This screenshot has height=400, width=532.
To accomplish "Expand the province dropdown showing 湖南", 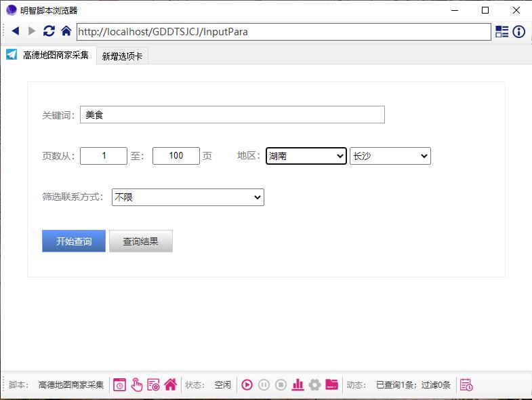I will [306, 156].
